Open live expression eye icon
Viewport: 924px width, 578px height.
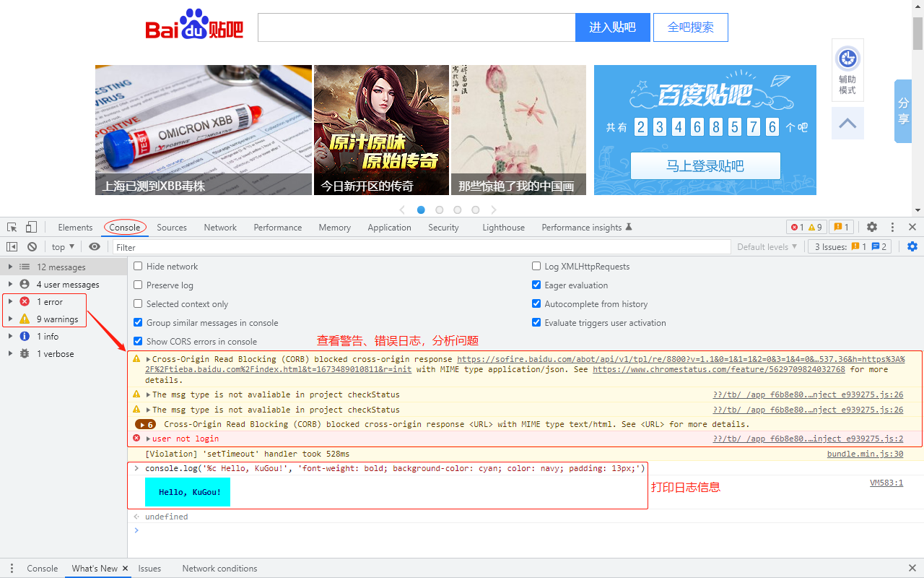[x=95, y=246]
